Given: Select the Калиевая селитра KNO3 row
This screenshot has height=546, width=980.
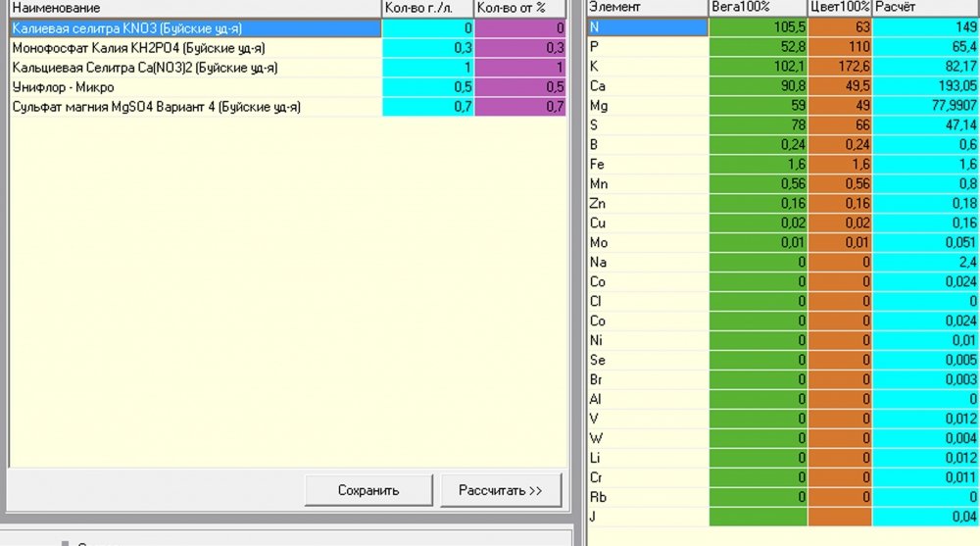Looking at the screenshot, I should pos(287,28).
